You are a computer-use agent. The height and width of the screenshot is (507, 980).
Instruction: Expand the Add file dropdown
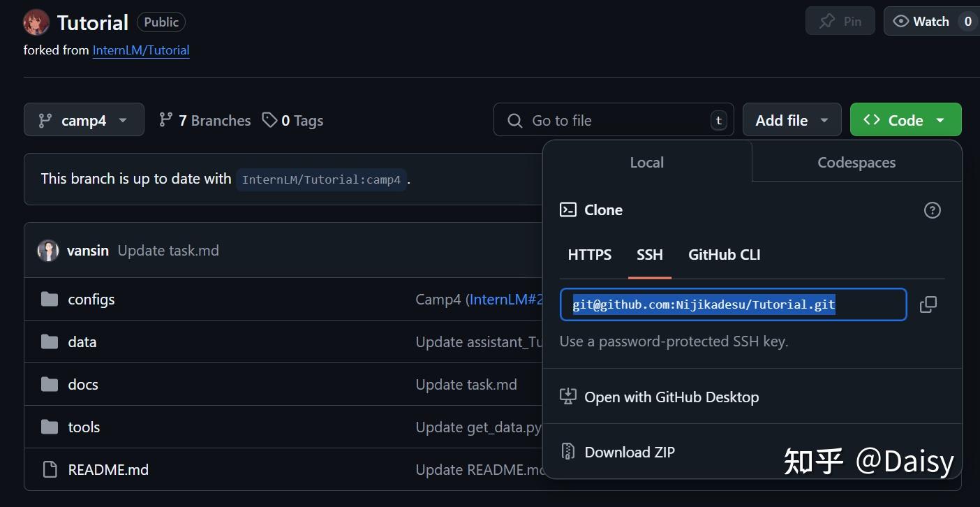tap(792, 120)
